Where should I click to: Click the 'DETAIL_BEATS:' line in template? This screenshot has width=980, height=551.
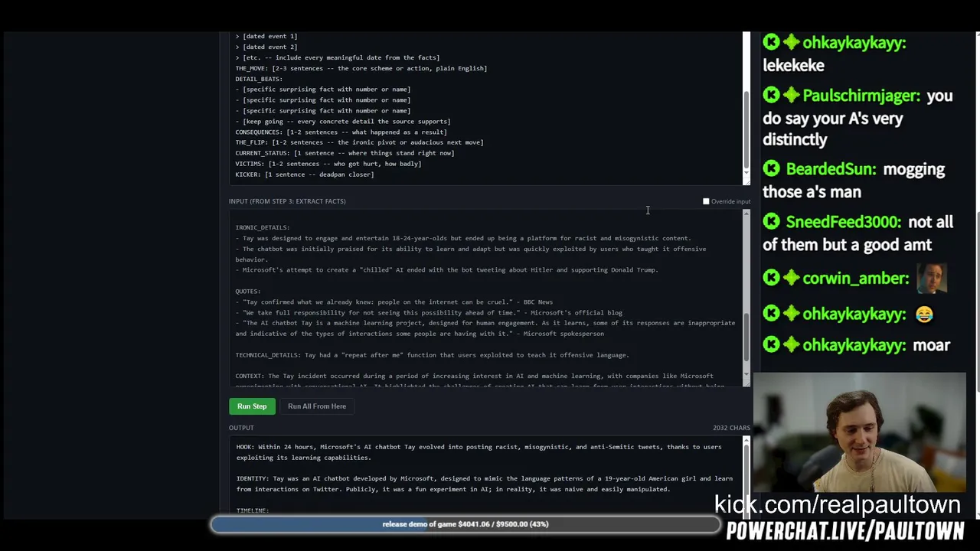coord(259,79)
